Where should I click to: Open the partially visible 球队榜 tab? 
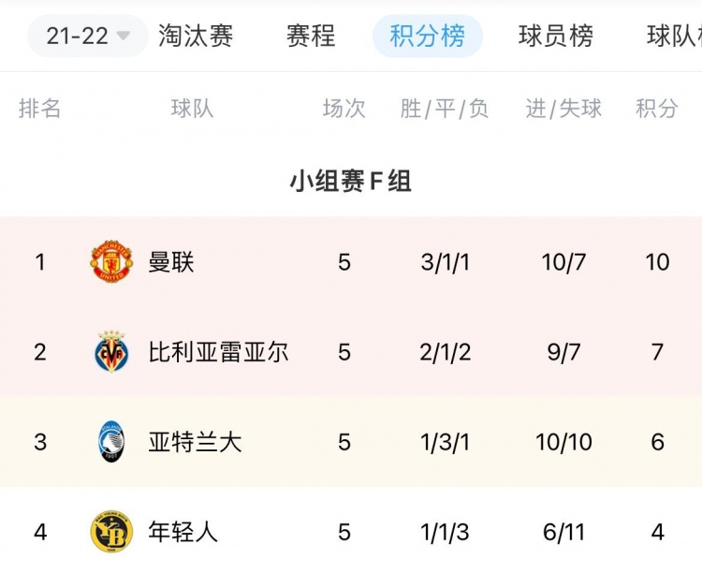674,36
